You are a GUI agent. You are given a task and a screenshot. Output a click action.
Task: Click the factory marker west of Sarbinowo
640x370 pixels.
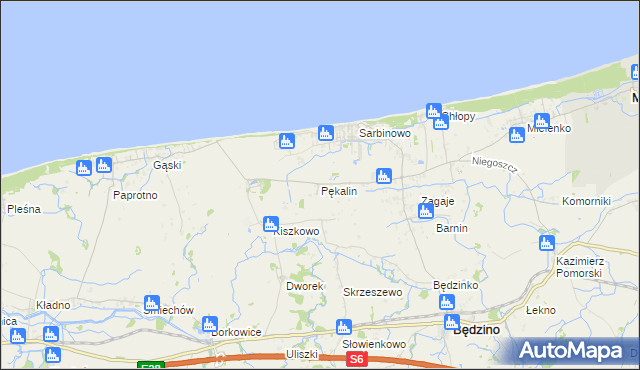pyautogui.click(x=326, y=133)
